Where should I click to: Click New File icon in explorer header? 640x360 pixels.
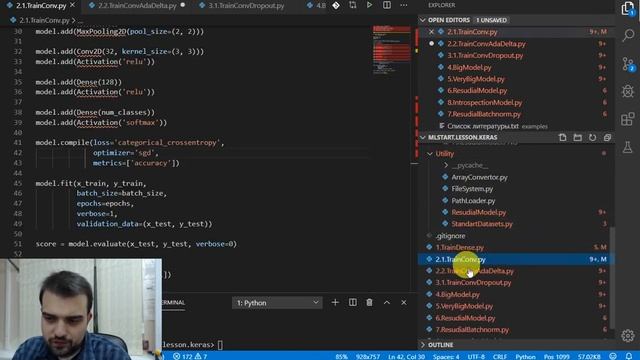point(562,138)
